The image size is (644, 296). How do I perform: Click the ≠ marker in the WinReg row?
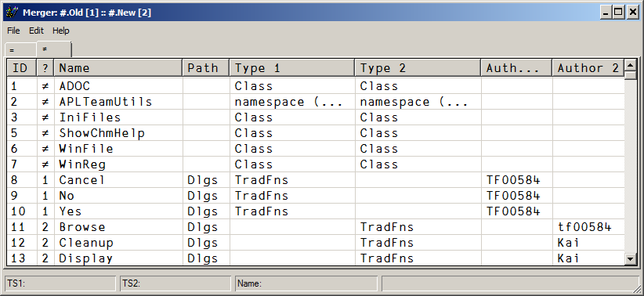pos(45,164)
